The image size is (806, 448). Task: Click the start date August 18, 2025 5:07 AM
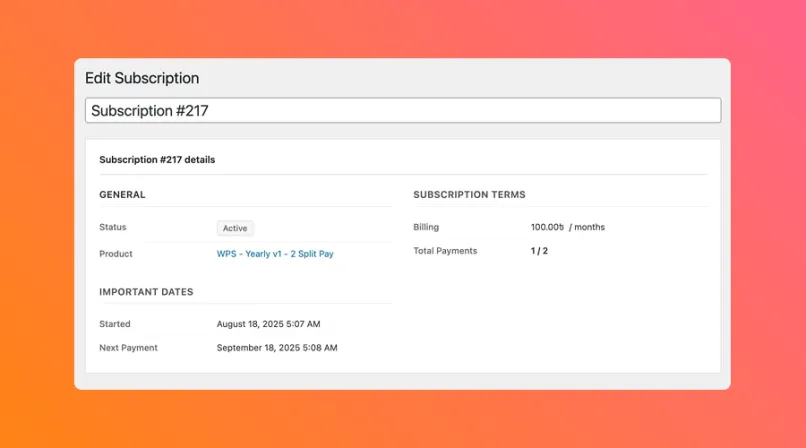tap(268, 324)
